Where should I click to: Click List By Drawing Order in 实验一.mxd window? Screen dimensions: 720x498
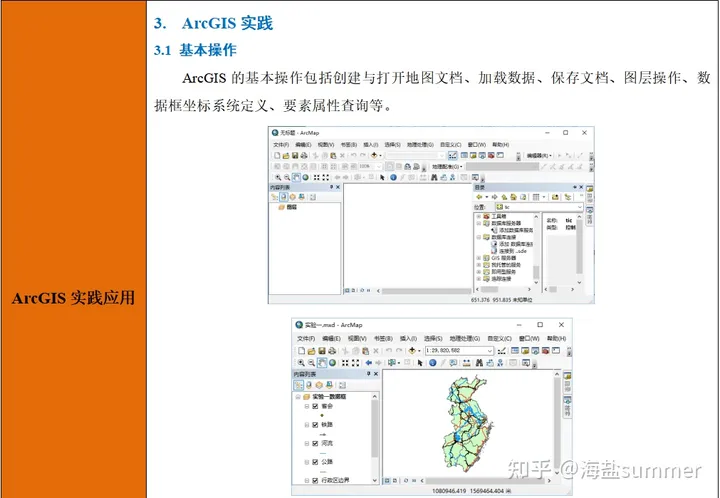coord(298,385)
